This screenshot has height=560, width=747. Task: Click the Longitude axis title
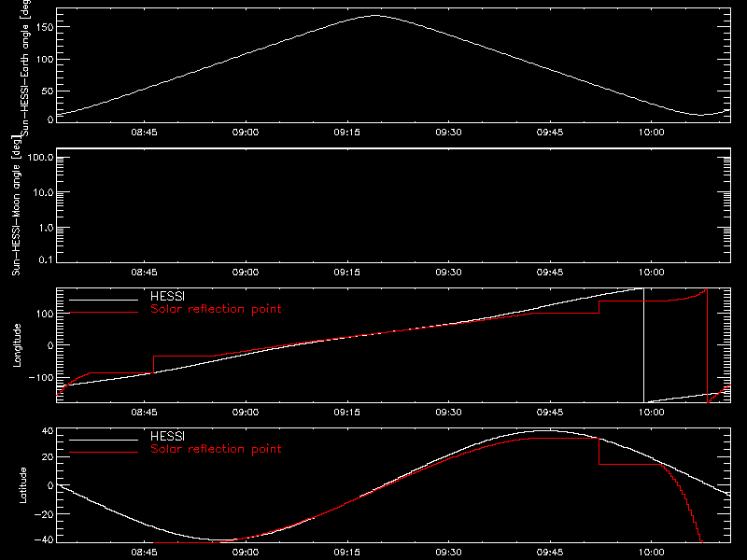[x=17, y=345]
